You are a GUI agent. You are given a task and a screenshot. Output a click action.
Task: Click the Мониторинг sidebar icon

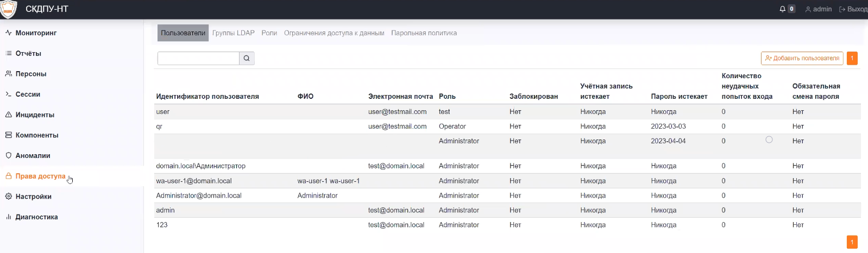pos(9,33)
